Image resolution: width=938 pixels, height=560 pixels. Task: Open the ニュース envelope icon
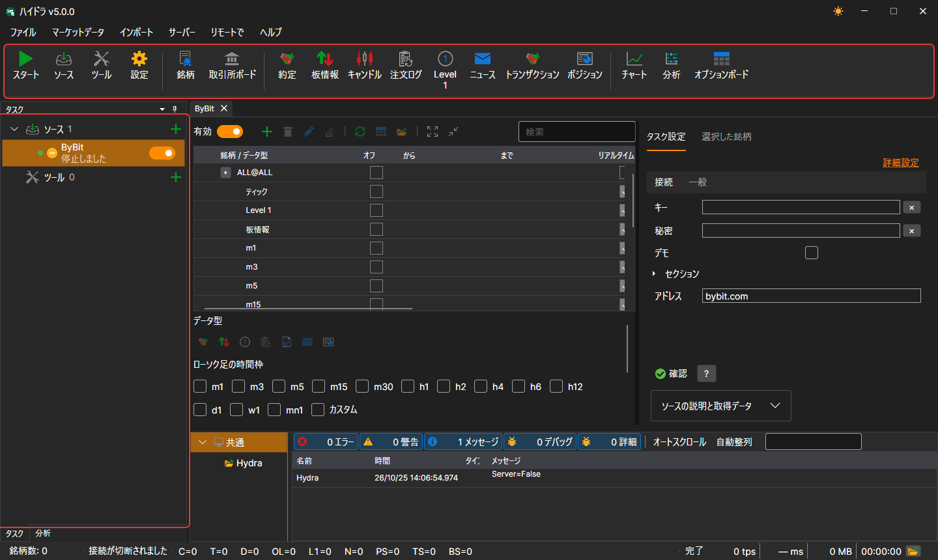(x=483, y=59)
